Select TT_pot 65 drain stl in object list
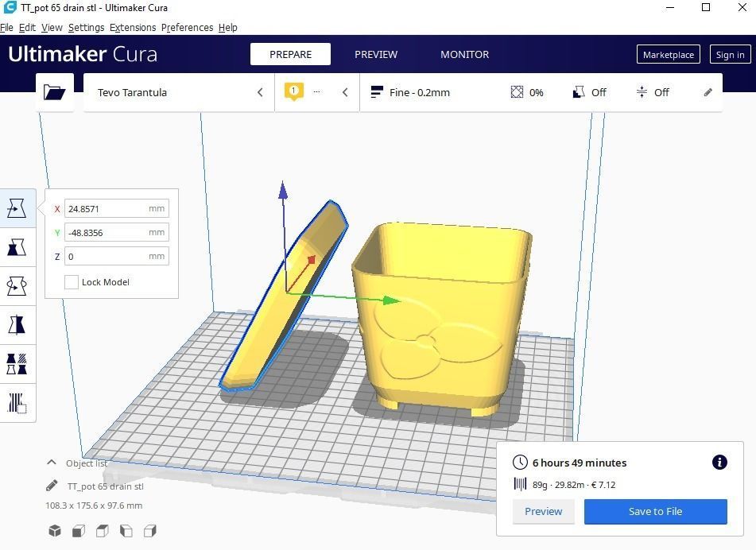Viewport: 756px width, 550px height. 105,486
